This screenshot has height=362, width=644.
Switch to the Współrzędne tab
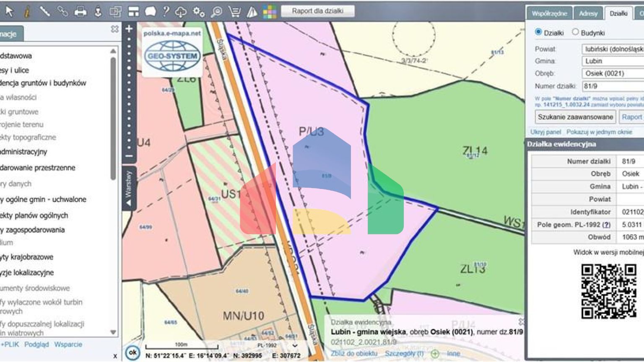coord(550,13)
